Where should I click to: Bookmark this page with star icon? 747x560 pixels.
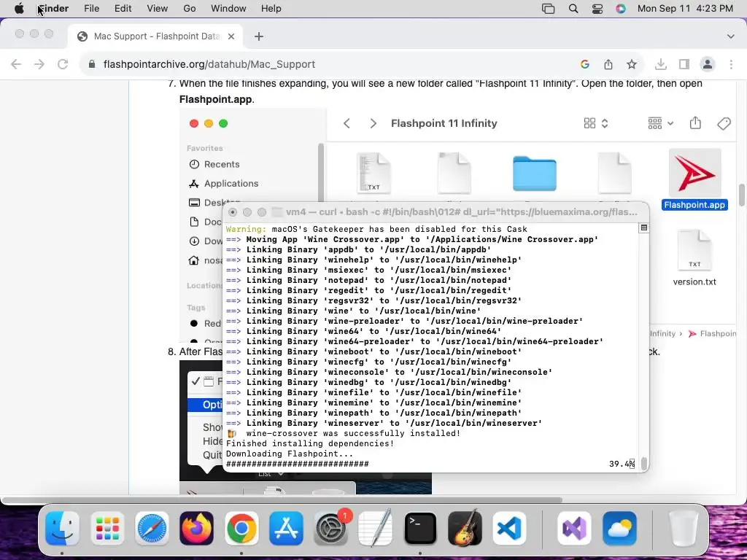coord(632,64)
